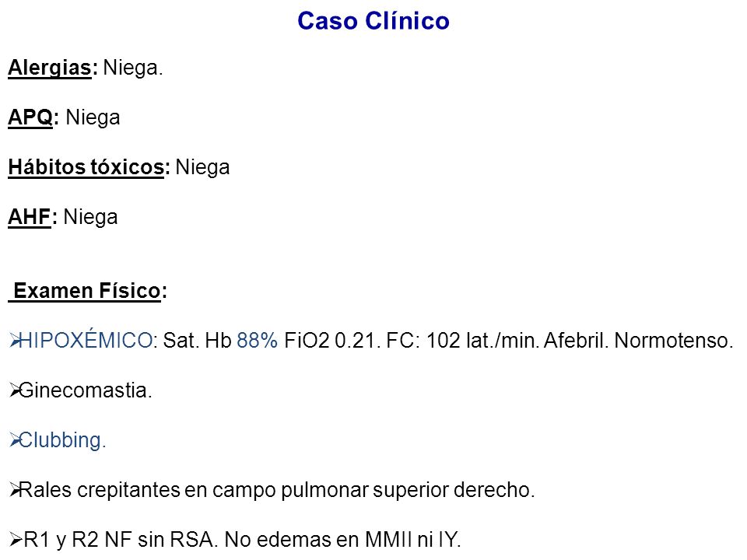Click the arrow bullet before R1 y R2

pyautogui.click(x=15, y=540)
